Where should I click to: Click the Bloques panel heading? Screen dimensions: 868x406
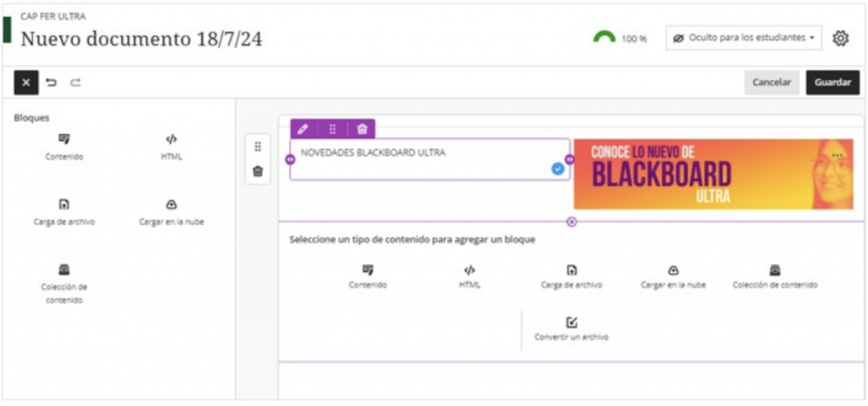pos(31,118)
